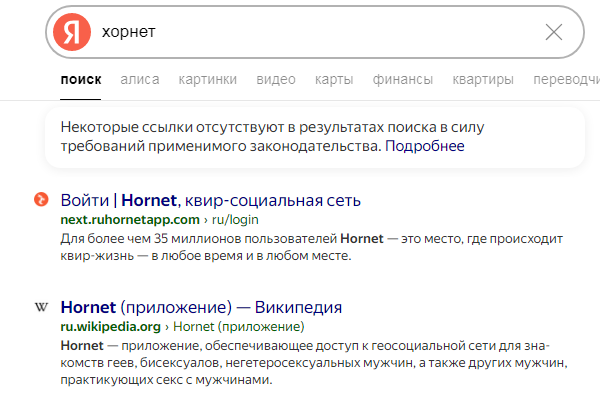This screenshot has width=600, height=401.
Task: Open the переводчик tab
Action: click(x=566, y=80)
